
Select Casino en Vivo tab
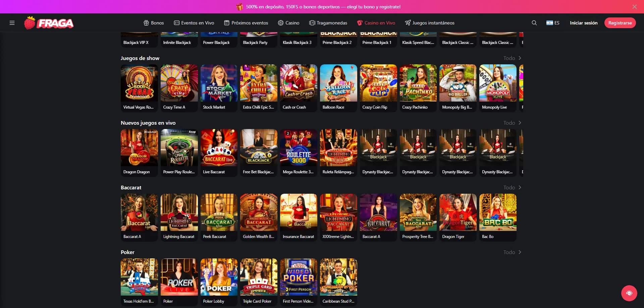376,23
